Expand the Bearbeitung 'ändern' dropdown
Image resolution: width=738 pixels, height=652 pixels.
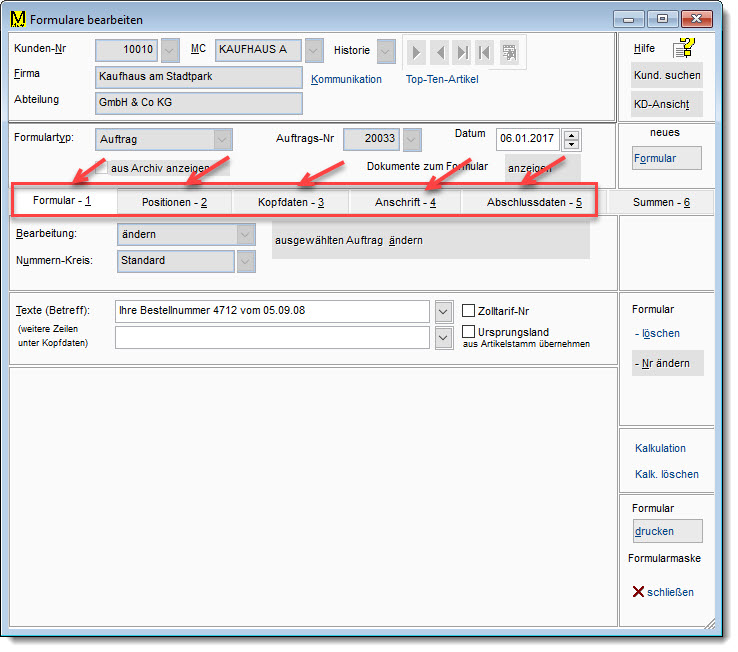pos(245,234)
